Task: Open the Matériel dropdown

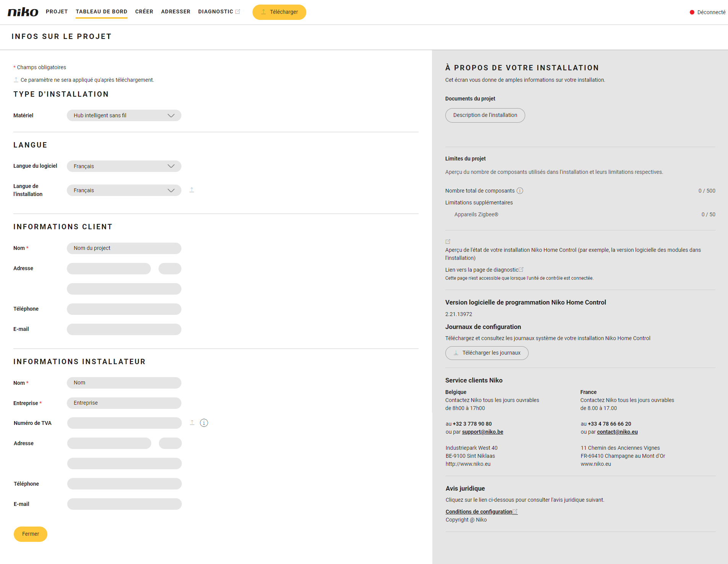Action: [x=124, y=115]
